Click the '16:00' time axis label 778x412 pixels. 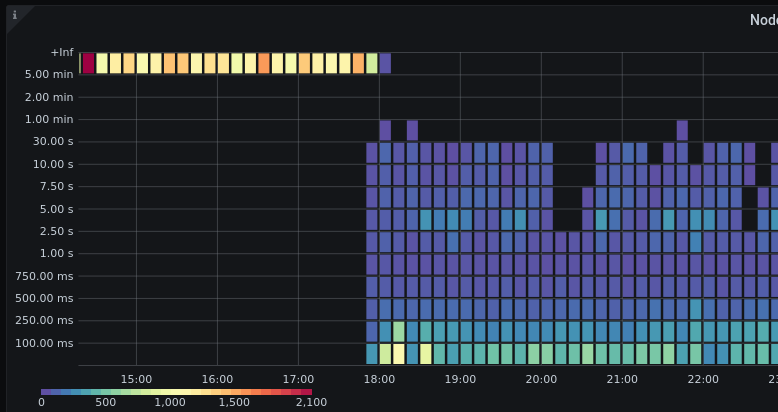pos(217,379)
